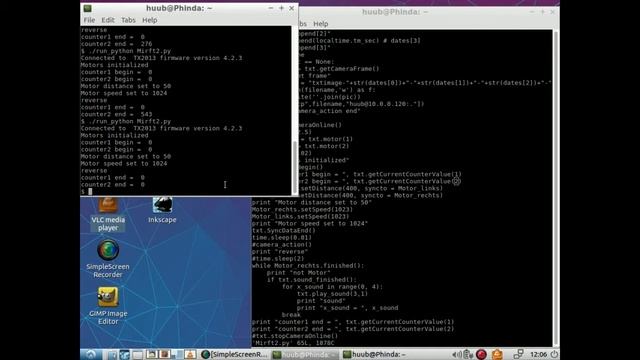The image size is (640, 360).
Task: Select the rightmost huub@Phinda taskbar button
Action: point(375,354)
